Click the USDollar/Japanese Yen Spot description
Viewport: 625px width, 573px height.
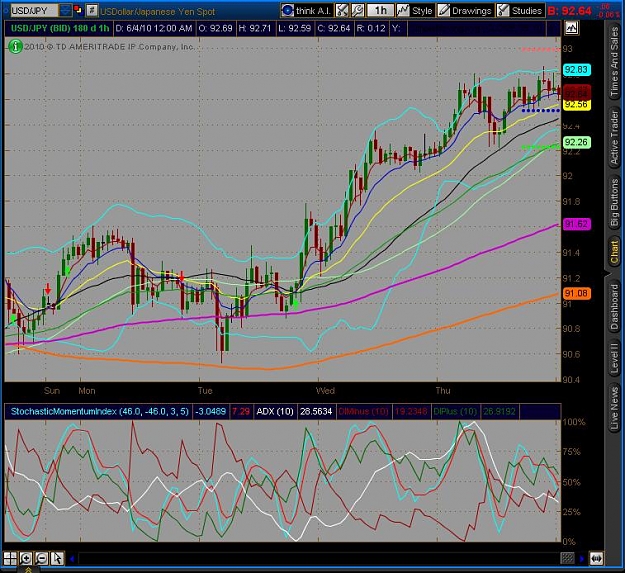click(x=157, y=12)
